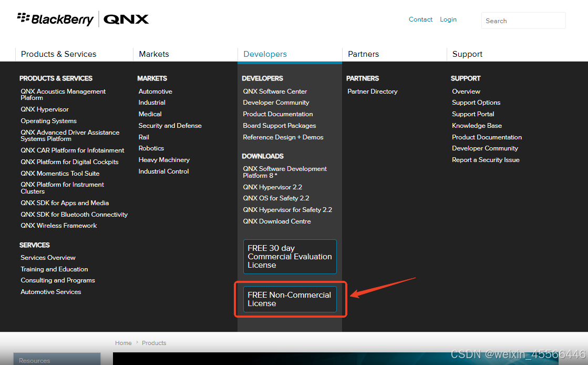This screenshot has width=588, height=365.
Task: Open the Products & Services menu tab
Action: tap(58, 54)
